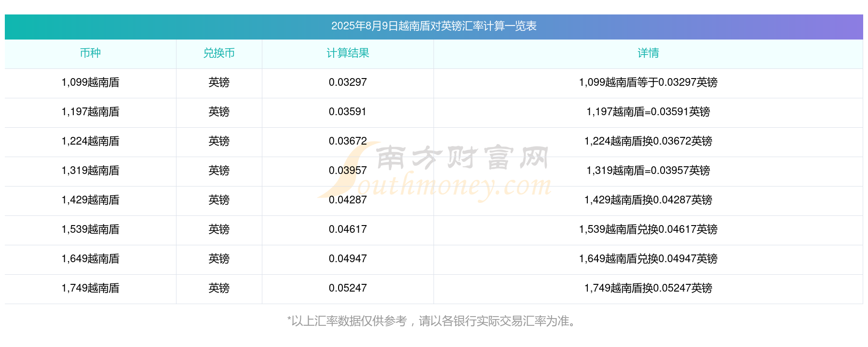Select the 1,224越南盾 currency cell
868x347 pixels.
coord(90,141)
